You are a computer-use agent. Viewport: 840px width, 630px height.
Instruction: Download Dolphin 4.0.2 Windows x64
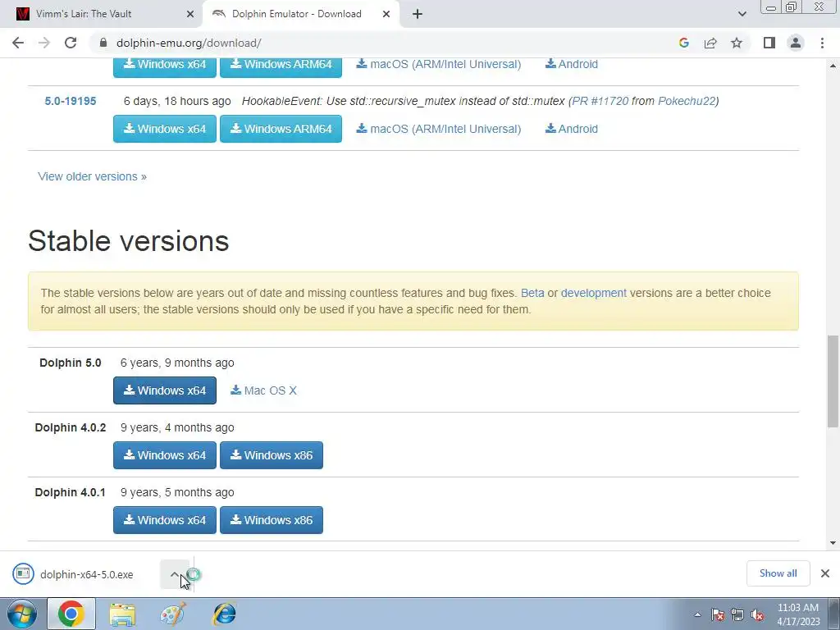(164, 455)
